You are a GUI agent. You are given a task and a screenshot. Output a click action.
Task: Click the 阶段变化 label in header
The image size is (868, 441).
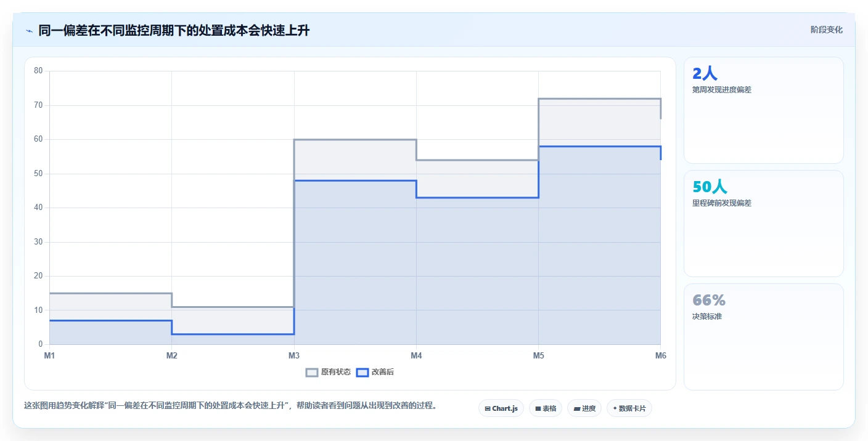coord(826,30)
